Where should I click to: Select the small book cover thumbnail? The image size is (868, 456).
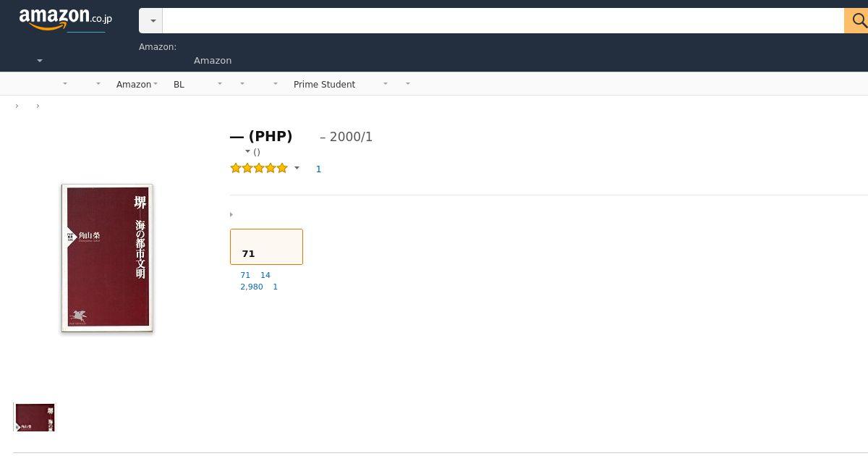point(35,418)
